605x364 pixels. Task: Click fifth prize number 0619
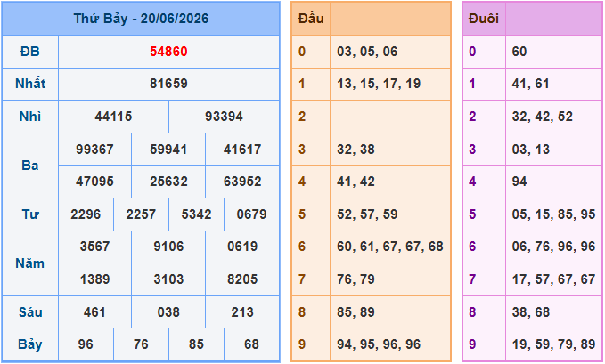(242, 247)
